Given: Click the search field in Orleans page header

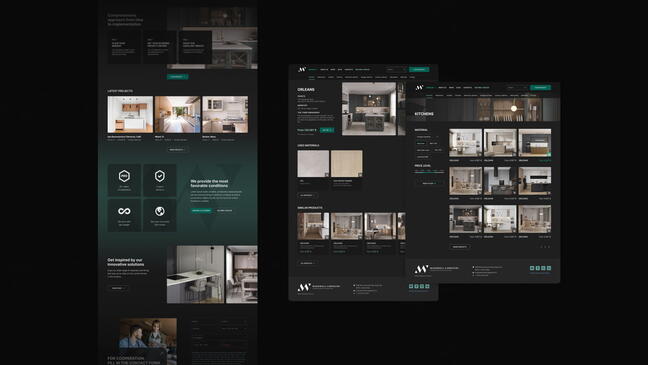Looking at the screenshot, I should pyautogui.click(x=396, y=69).
